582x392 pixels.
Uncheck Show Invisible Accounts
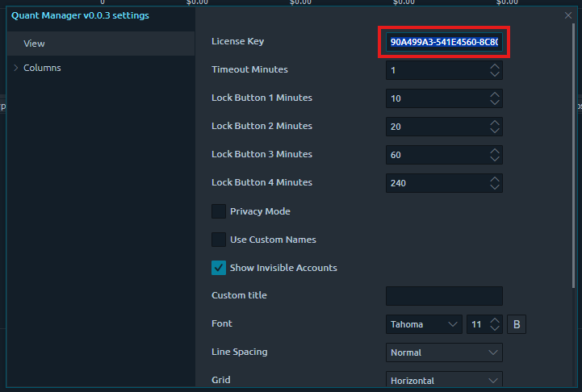(x=219, y=268)
